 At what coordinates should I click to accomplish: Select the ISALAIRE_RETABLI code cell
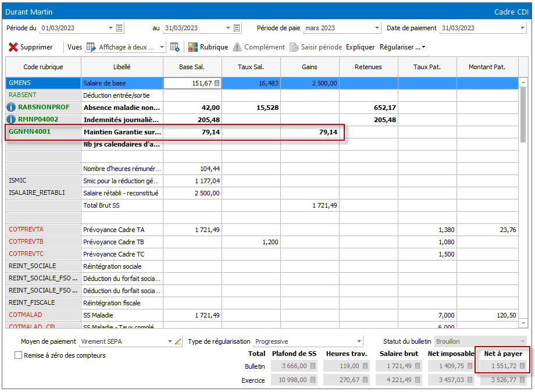(x=43, y=193)
